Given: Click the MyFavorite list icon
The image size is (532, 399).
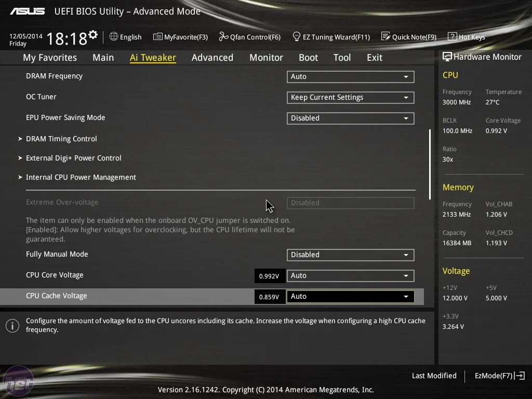Looking at the screenshot, I should tap(158, 37).
